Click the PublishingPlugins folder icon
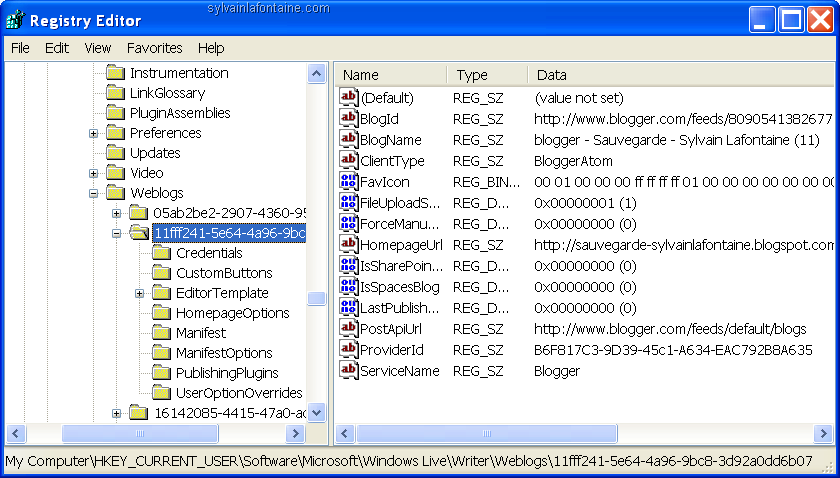Viewport: 840px width, 478px height. click(161, 372)
